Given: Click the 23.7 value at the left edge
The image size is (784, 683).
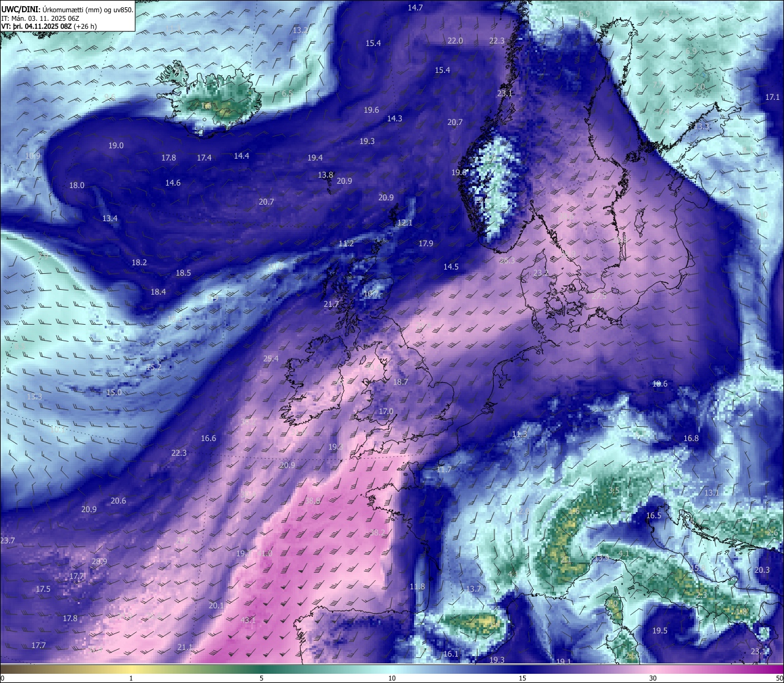Looking at the screenshot, I should click(7, 541).
